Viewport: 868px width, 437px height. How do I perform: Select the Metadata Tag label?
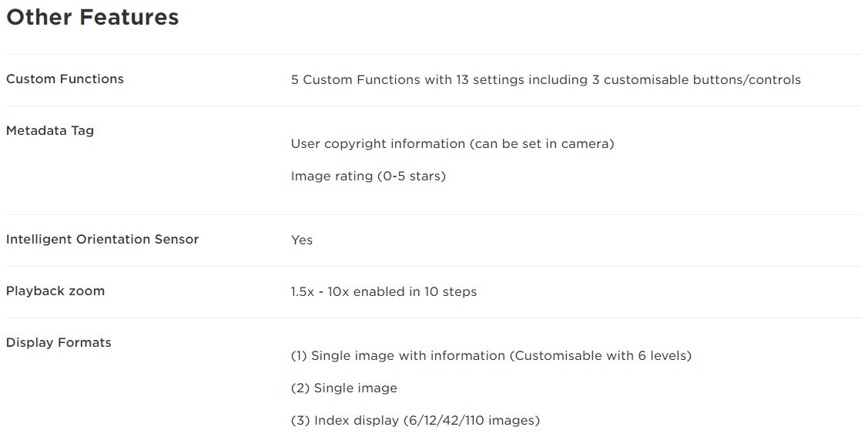coord(50,131)
